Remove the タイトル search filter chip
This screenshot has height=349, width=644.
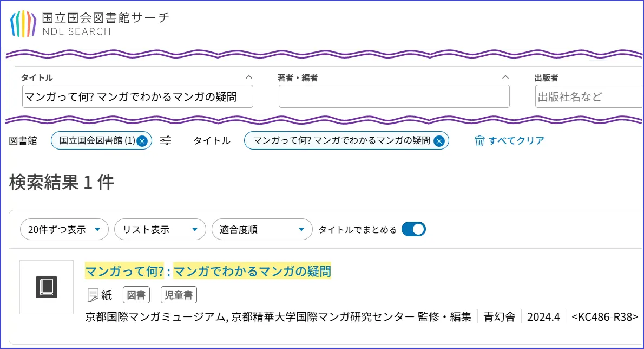(439, 141)
